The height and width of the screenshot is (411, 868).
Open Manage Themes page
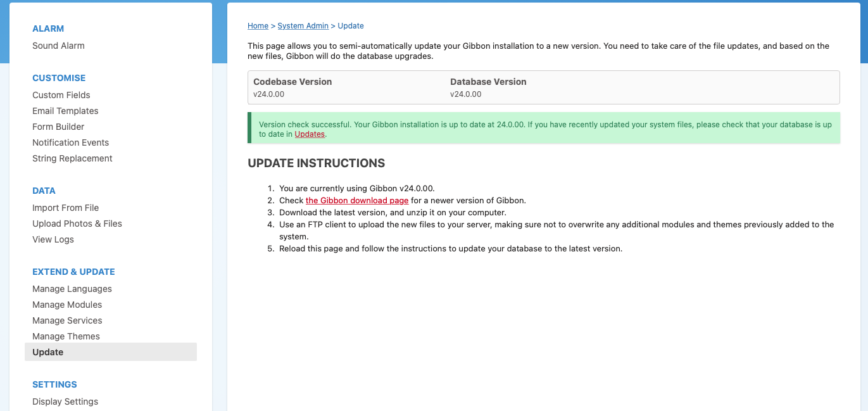(66, 336)
